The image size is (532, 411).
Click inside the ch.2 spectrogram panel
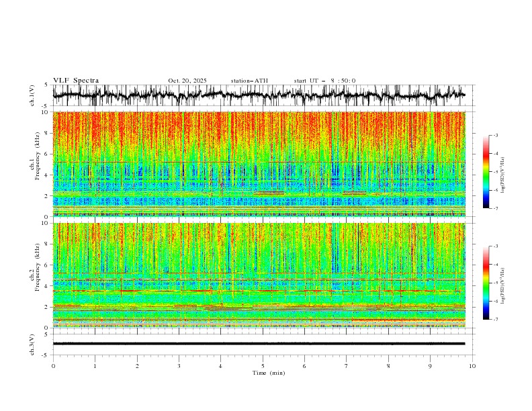[x=259, y=275]
